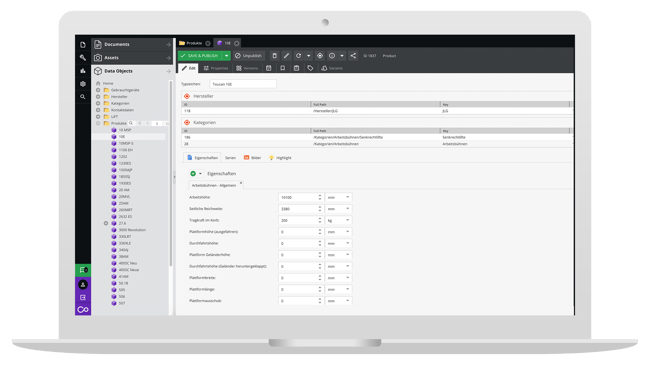Click the logout icon in sidebar

tap(83, 297)
